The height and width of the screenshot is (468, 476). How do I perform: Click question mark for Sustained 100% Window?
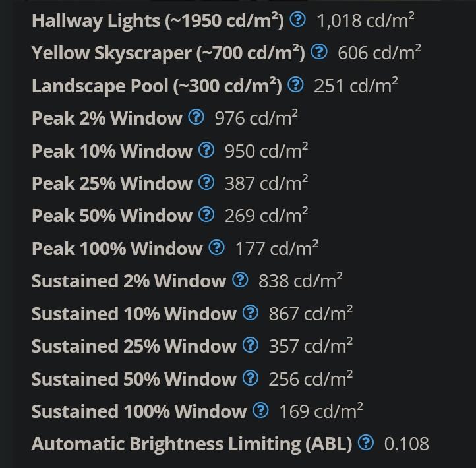261,411
